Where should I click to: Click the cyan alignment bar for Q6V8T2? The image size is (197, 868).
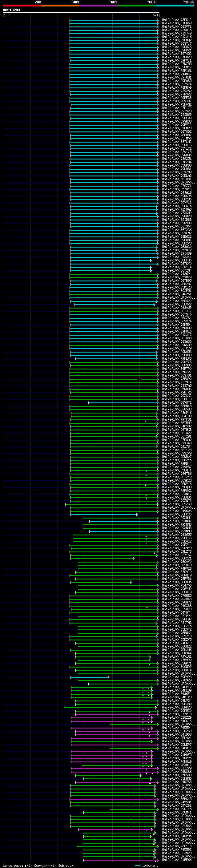click(x=123, y=403)
